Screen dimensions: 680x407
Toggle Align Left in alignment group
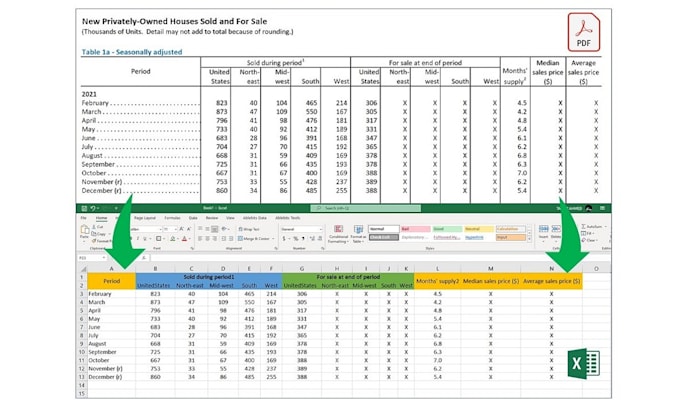pos(200,239)
